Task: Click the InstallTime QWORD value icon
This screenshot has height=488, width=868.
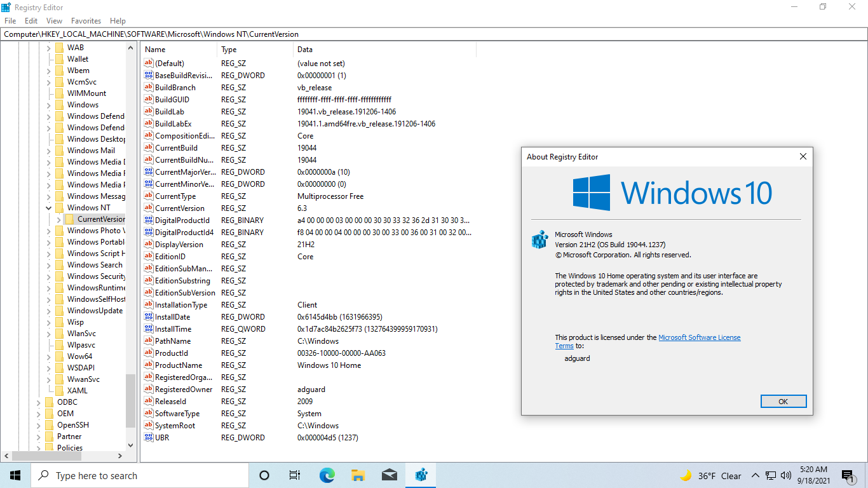Action: (149, 329)
